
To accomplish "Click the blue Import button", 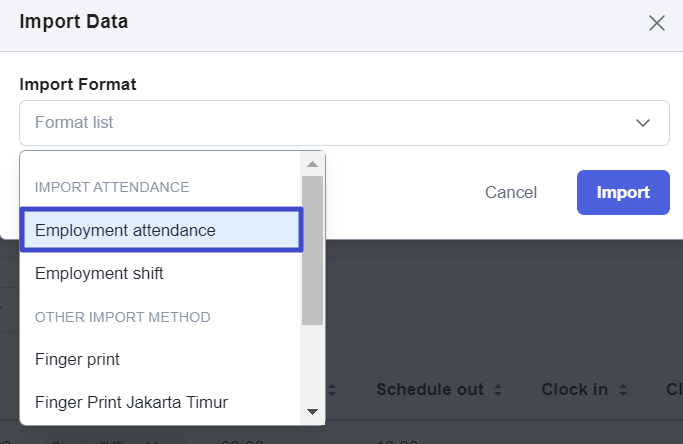I will point(623,192).
